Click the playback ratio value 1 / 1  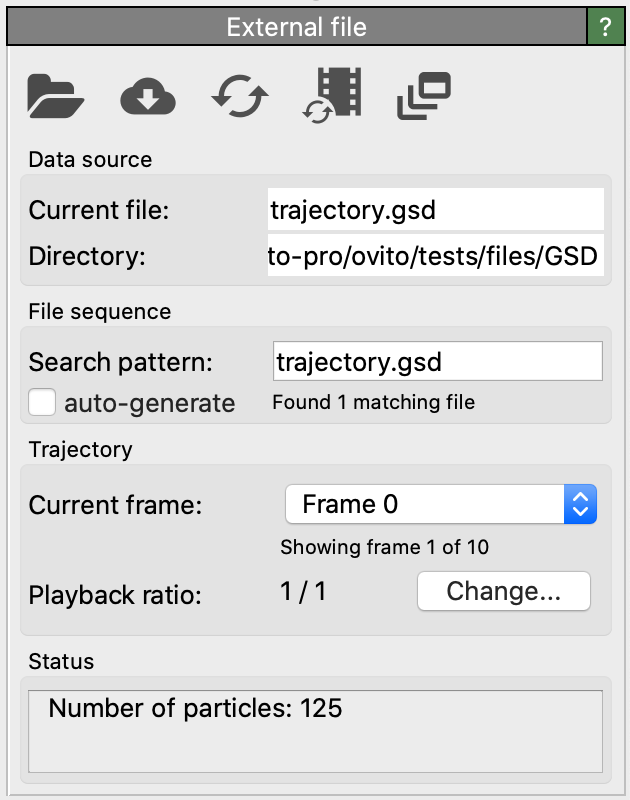tap(303, 591)
